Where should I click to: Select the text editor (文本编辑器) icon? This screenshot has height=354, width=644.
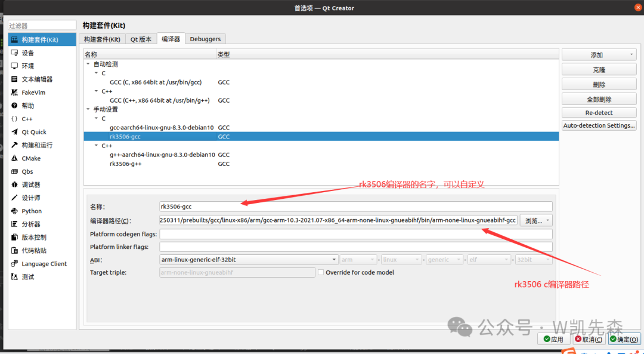pyautogui.click(x=15, y=79)
